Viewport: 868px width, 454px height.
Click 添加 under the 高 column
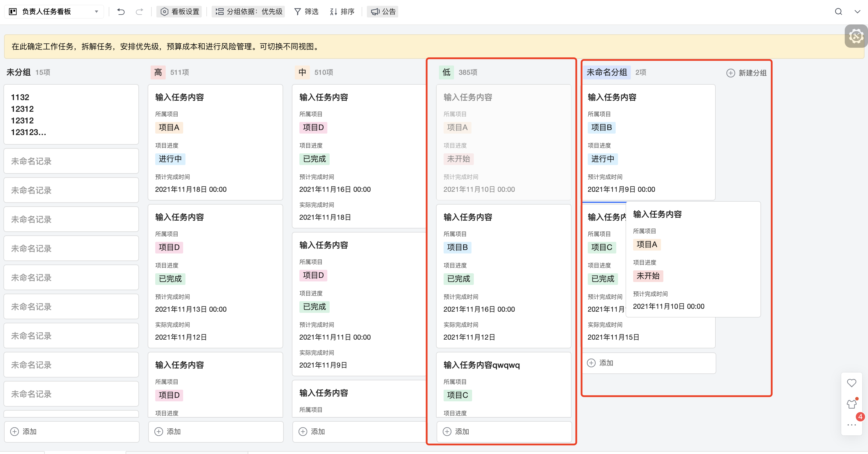pos(174,431)
